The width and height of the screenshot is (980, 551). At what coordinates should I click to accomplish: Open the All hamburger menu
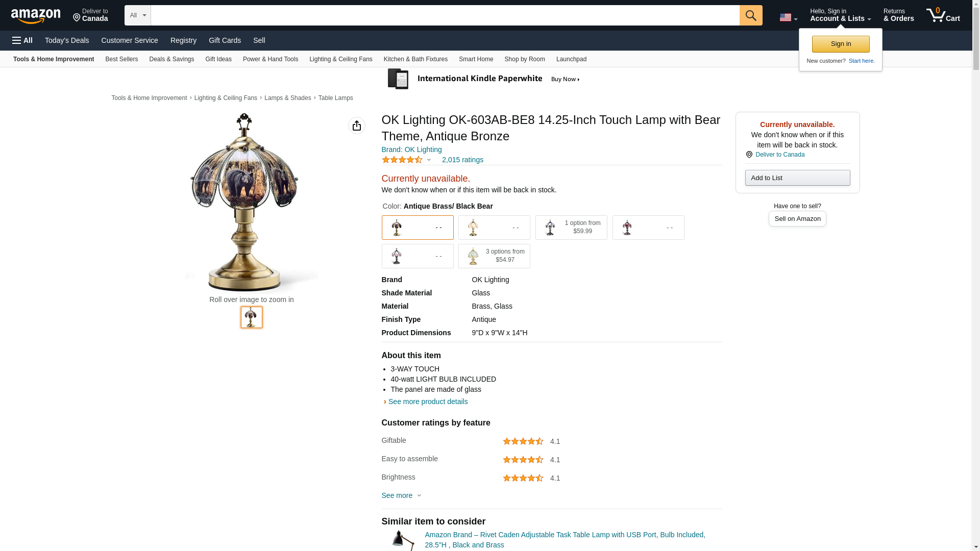22,40
